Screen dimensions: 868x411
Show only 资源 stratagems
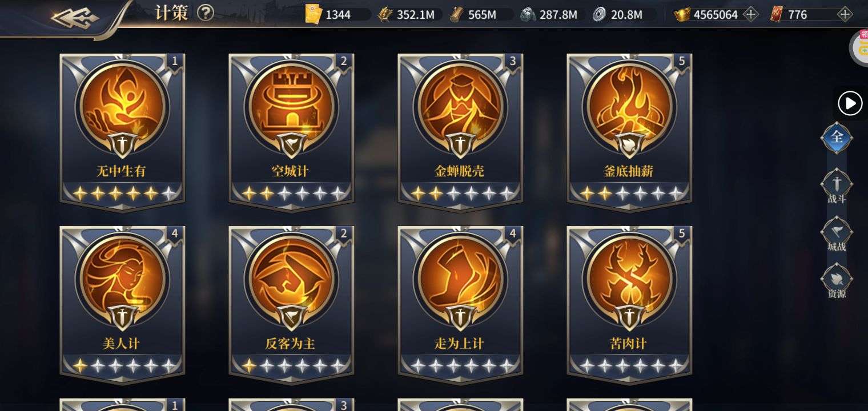tap(837, 281)
